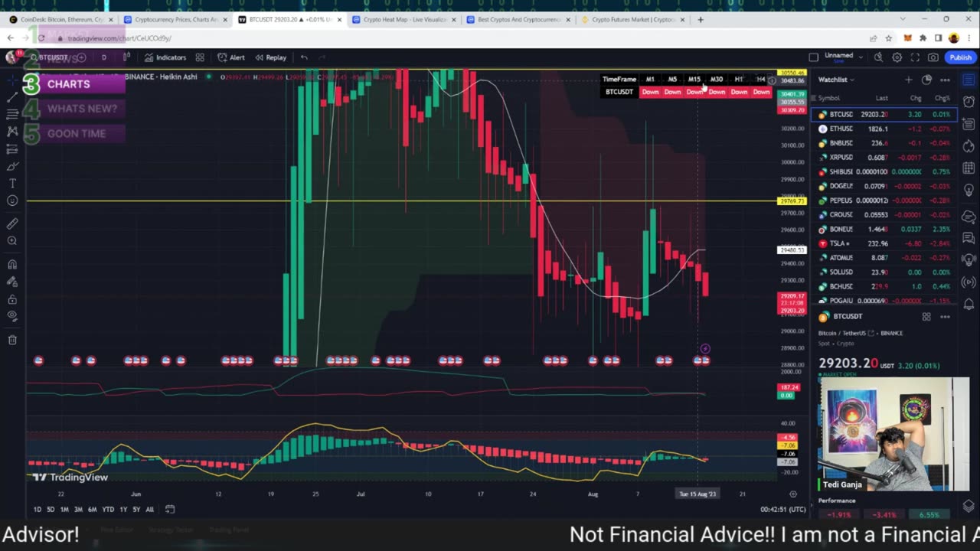
Task: Open the forecasting and measurement tools
Action: [12, 149]
